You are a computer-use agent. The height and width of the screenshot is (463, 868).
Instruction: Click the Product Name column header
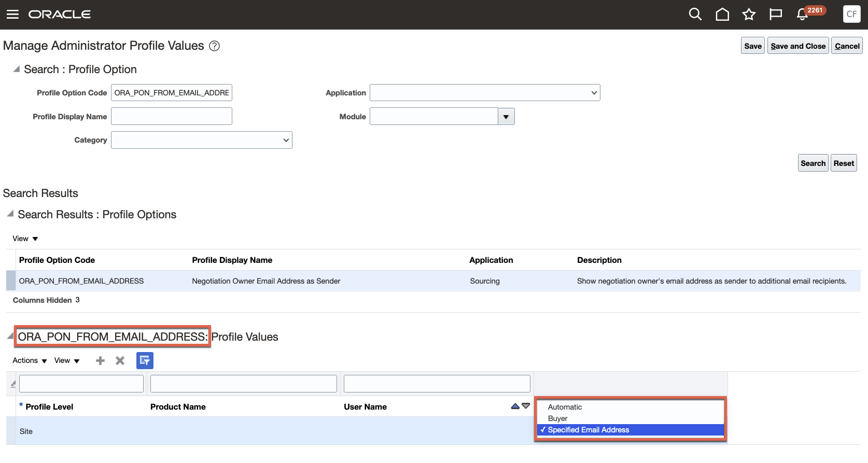[x=178, y=407]
